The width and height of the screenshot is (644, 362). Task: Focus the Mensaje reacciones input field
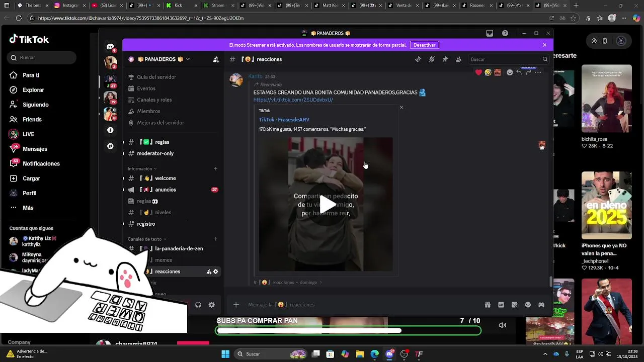click(362, 305)
